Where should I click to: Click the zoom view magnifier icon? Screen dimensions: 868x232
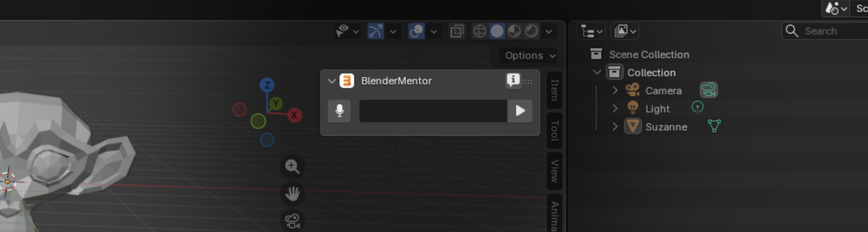[292, 167]
